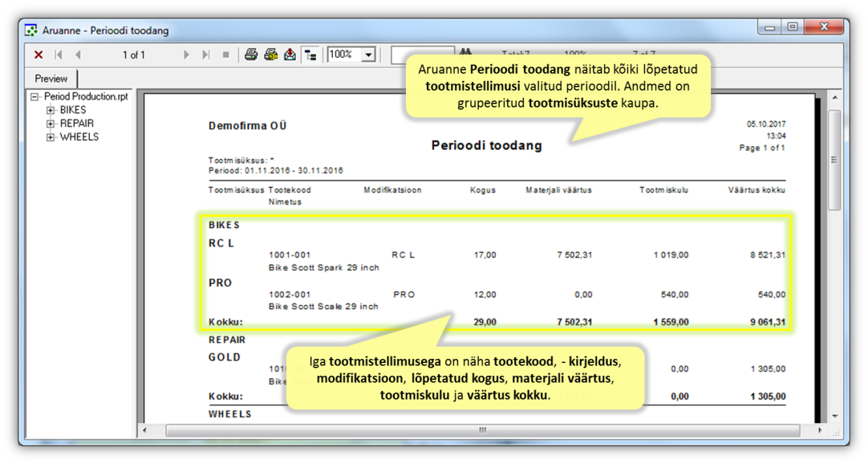868x464 pixels.
Task: Export the report
Action: tap(290, 55)
